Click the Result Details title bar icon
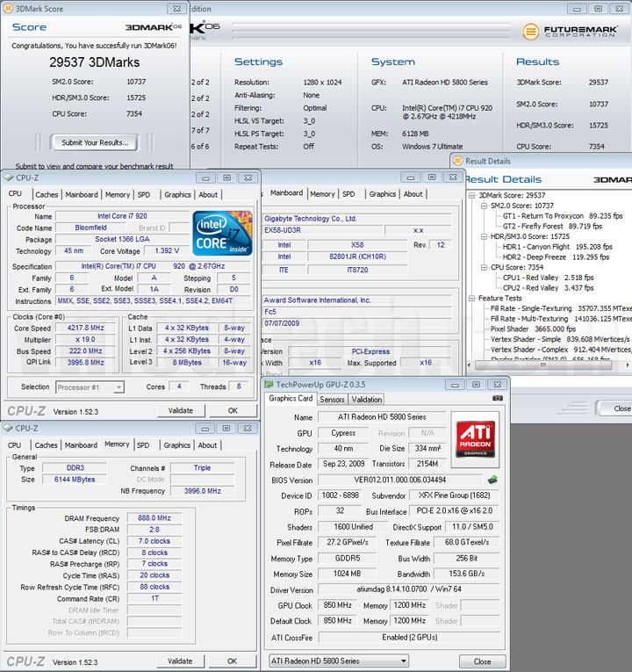The height and width of the screenshot is (672, 632). pos(457,161)
